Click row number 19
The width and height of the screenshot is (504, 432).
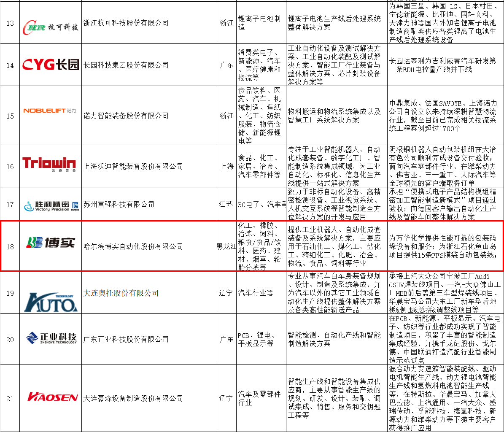tap(10, 293)
